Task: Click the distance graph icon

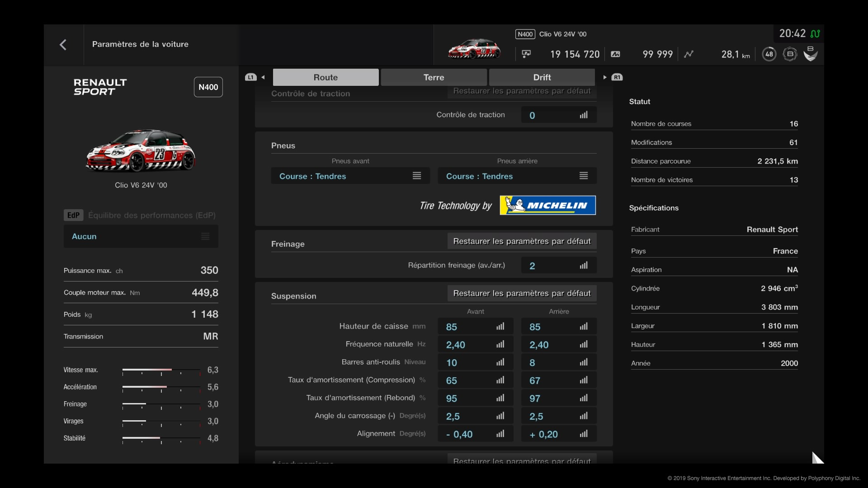Action: coord(689,54)
